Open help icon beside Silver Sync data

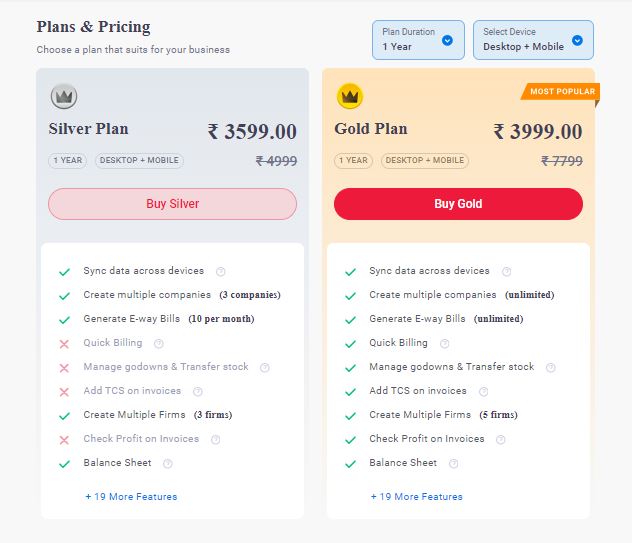220,271
